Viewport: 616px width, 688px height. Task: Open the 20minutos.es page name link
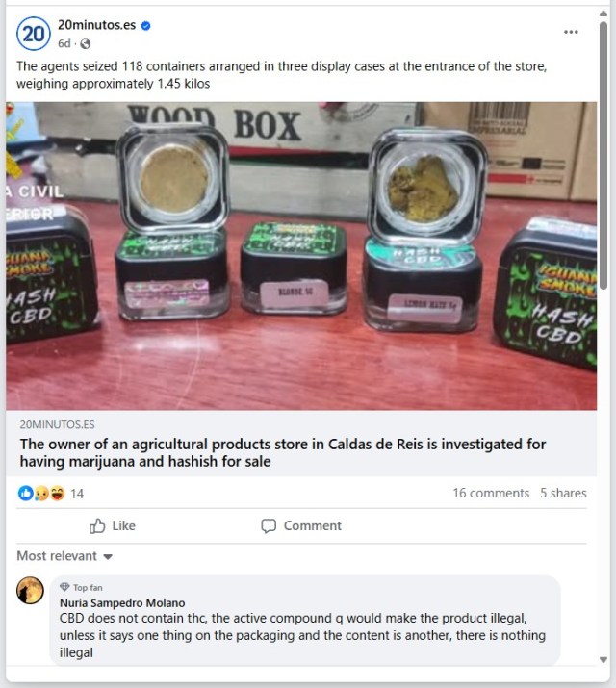[96, 25]
